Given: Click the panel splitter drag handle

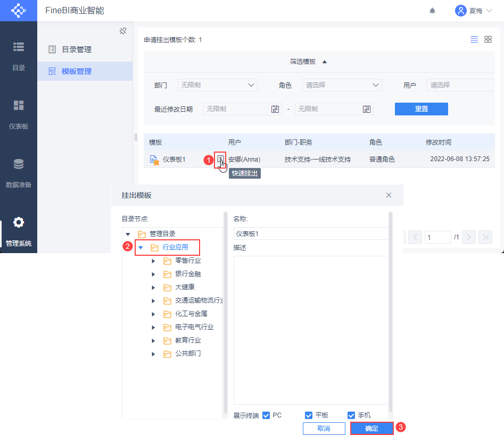Looking at the screenshot, I should pos(136,137).
